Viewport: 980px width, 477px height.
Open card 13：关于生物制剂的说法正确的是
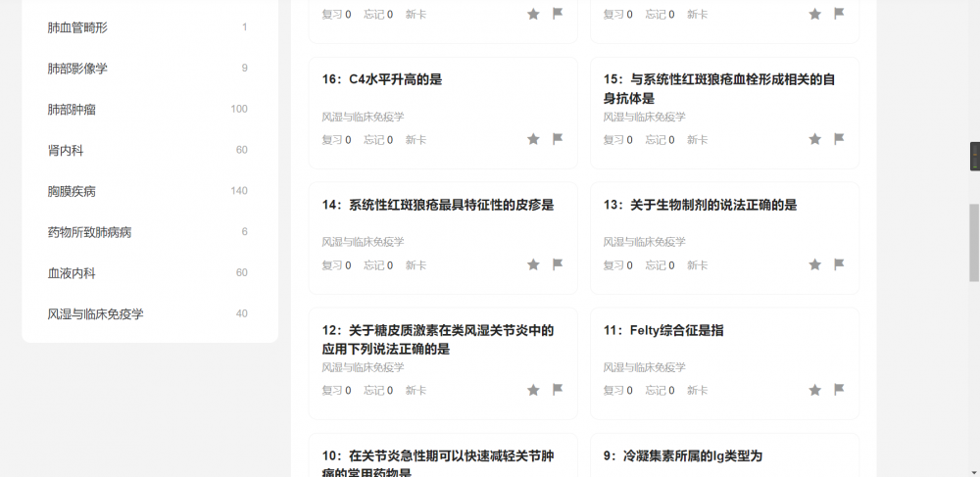tap(700, 205)
